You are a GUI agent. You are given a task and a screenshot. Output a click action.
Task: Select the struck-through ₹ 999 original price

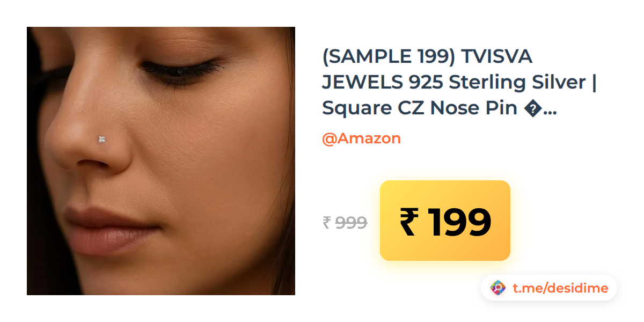[x=345, y=222]
